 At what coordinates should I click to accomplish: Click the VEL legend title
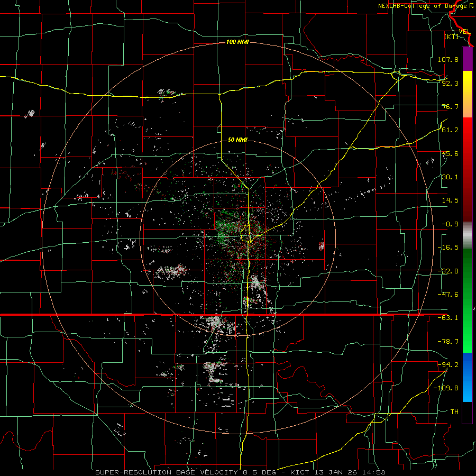pos(464,32)
